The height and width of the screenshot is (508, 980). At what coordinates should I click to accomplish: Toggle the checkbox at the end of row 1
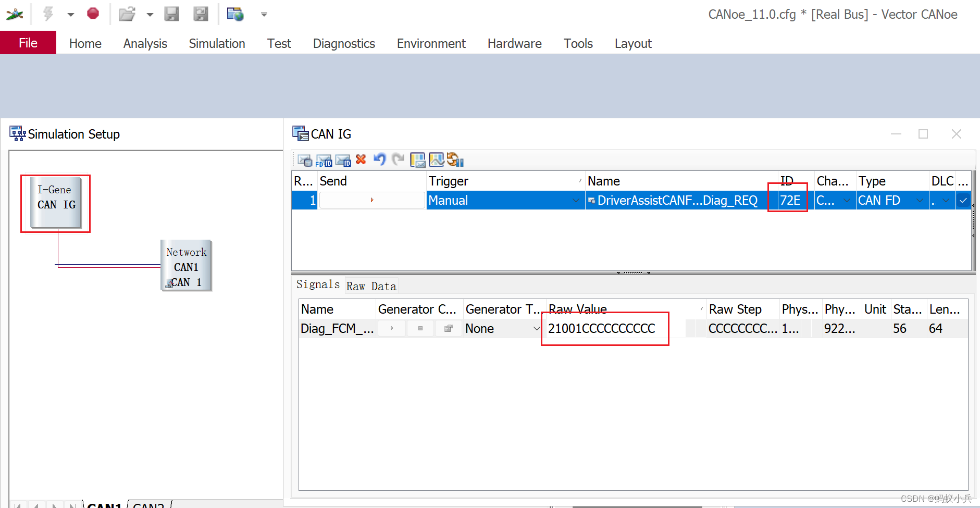(x=963, y=200)
